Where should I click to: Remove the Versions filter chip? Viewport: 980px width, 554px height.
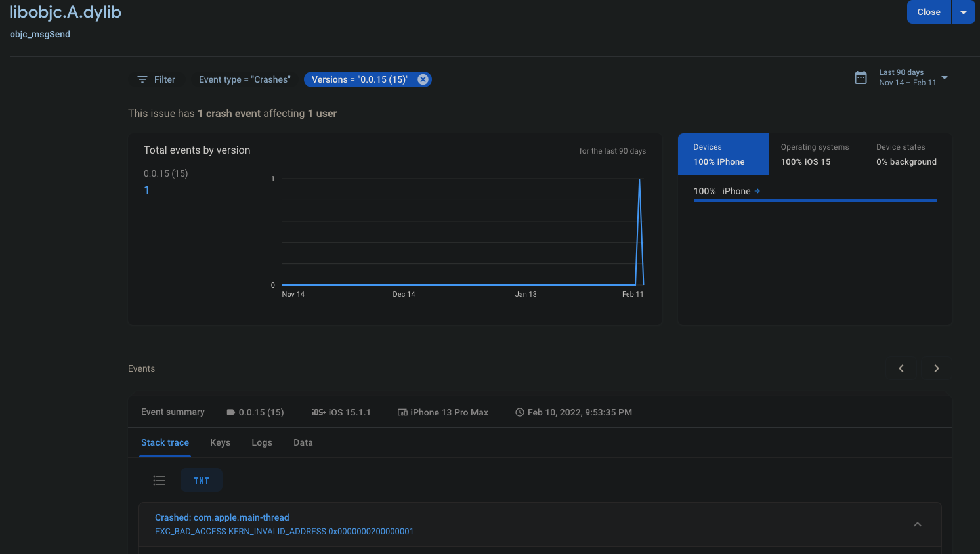(423, 79)
